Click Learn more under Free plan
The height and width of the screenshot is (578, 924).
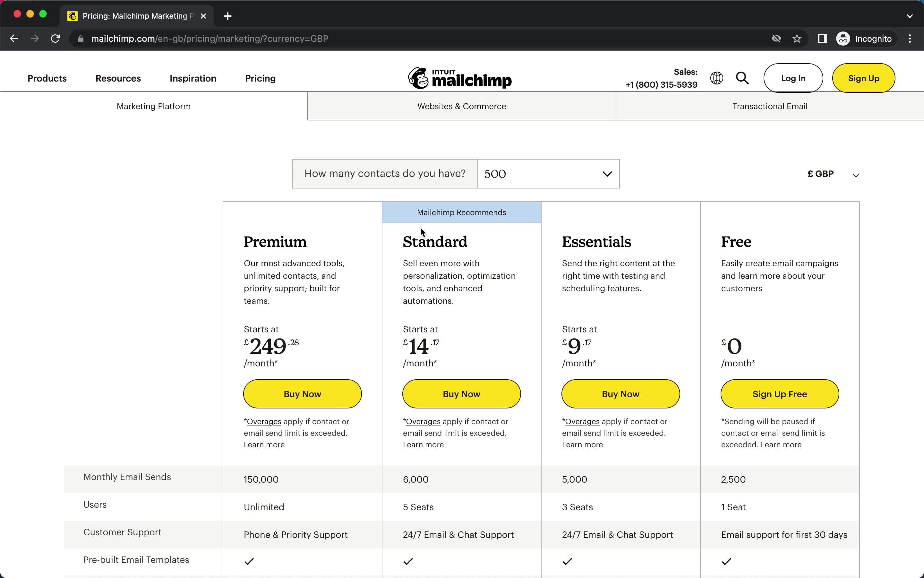tap(781, 445)
